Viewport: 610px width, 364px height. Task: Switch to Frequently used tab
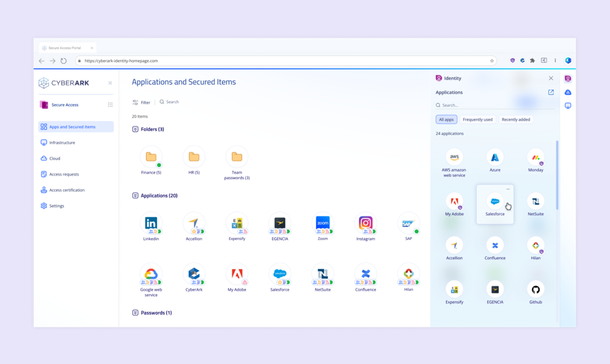pyautogui.click(x=477, y=120)
